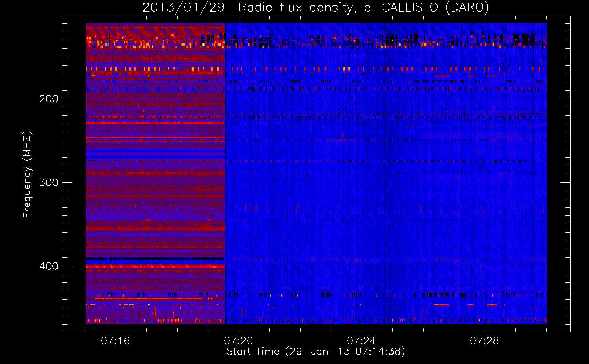Click the 'Frequency (MHZ)' axis label
Image resolution: width=589 pixels, height=364 pixels.
point(27,174)
